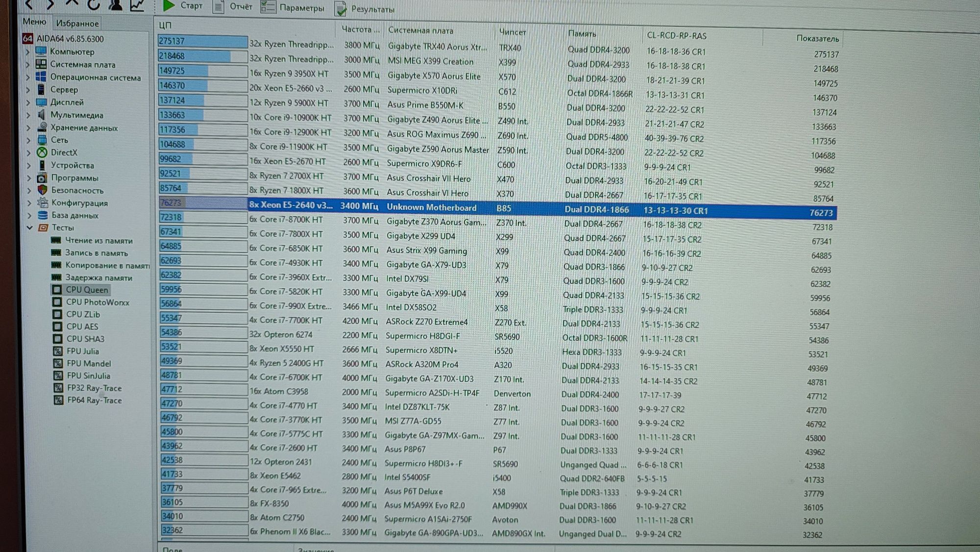The height and width of the screenshot is (552, 980).
Task: Open the CPU ZLib test
Action: point(83,314)
